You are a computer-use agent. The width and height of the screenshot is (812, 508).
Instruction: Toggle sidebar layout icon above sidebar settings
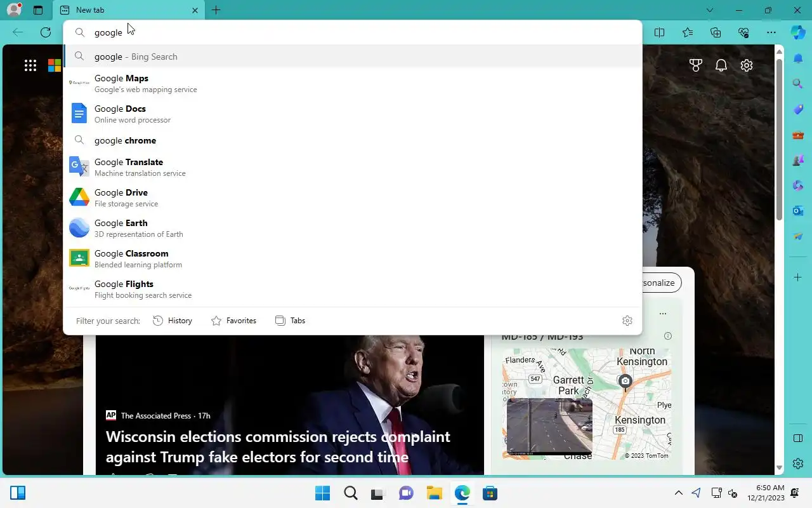(798, 438)
